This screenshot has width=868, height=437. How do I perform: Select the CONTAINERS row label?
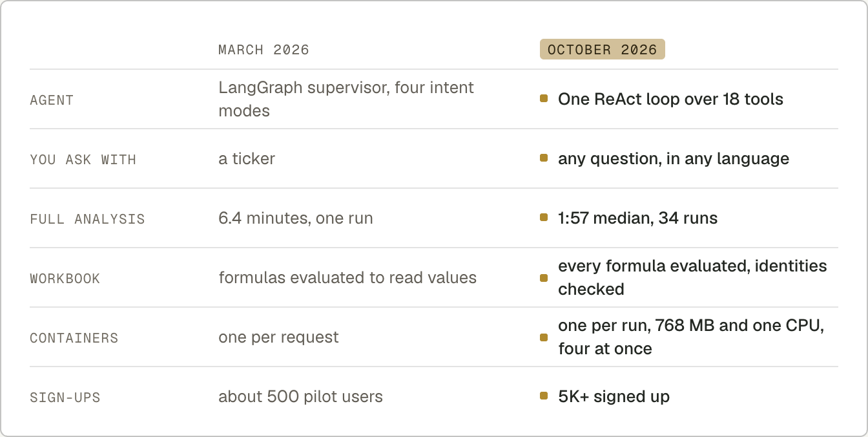(74, 338)
